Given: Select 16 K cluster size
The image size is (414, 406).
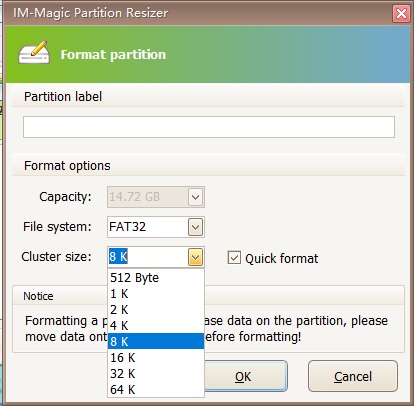Looking at the screenshot, I should tap(156, 357).
